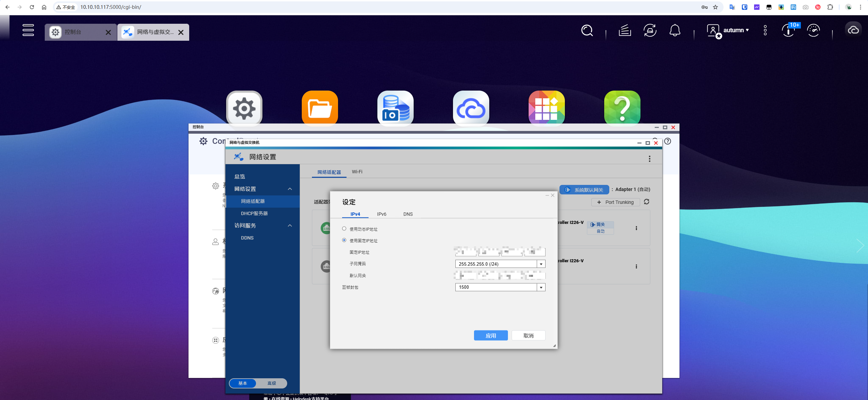Open the myQNAPcloud desktop icon
The image size is (868, 400).
pos(471,108)
